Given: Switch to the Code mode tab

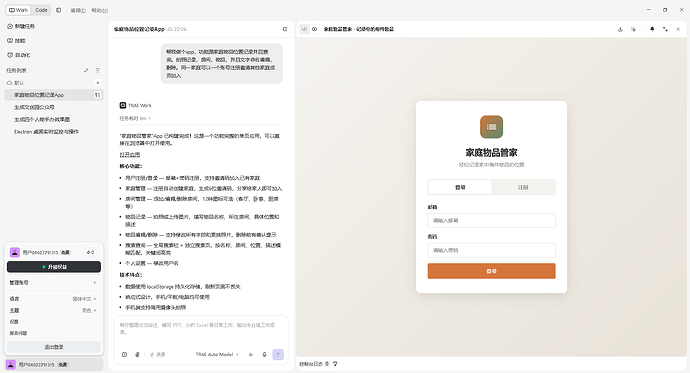Looking at the screenshot, I should click(41, 10).
